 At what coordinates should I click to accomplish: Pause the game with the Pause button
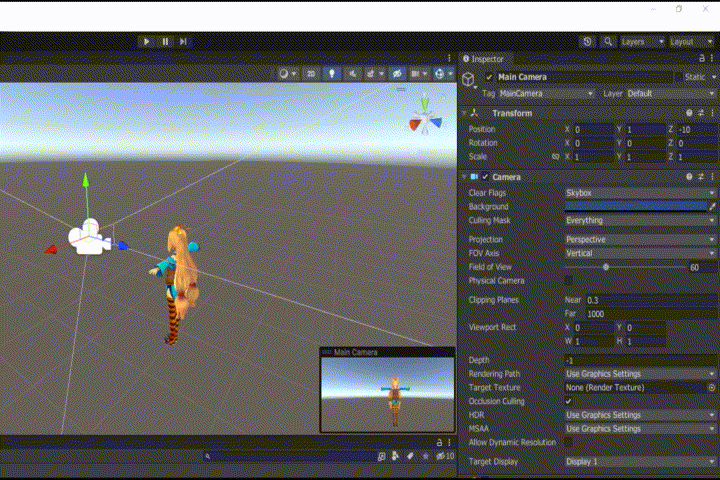tap(165, 41)
